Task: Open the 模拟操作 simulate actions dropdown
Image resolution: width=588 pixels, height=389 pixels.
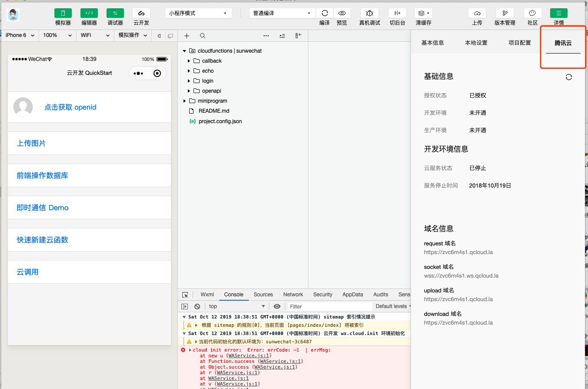Action: (x=133, y=35)
